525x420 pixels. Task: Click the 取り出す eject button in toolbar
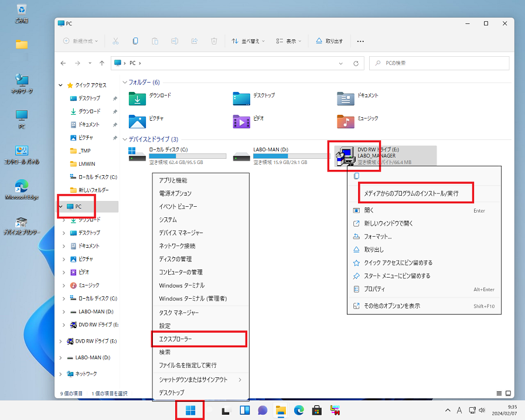point(330,41)
